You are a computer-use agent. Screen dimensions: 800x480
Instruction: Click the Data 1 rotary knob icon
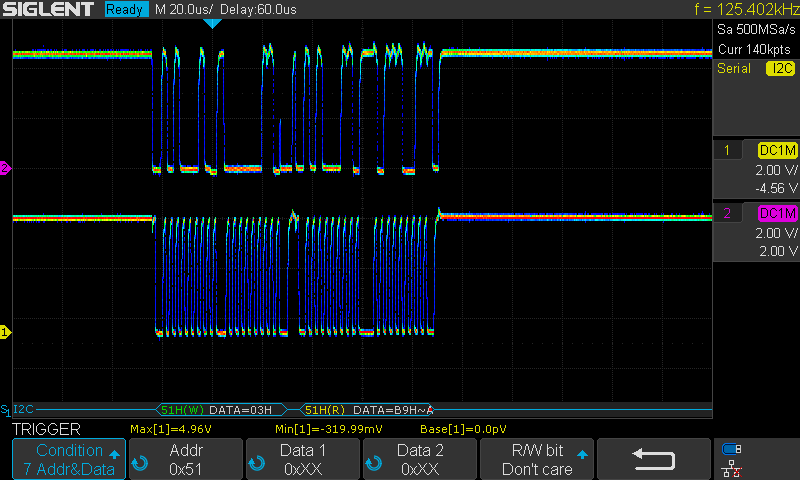pos(257,463)
